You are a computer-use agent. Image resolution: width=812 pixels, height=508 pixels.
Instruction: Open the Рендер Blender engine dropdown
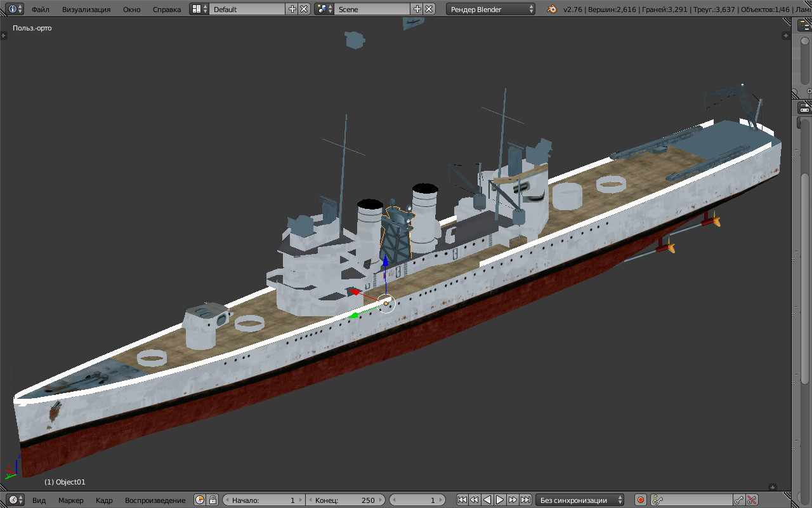pos(491,9)
